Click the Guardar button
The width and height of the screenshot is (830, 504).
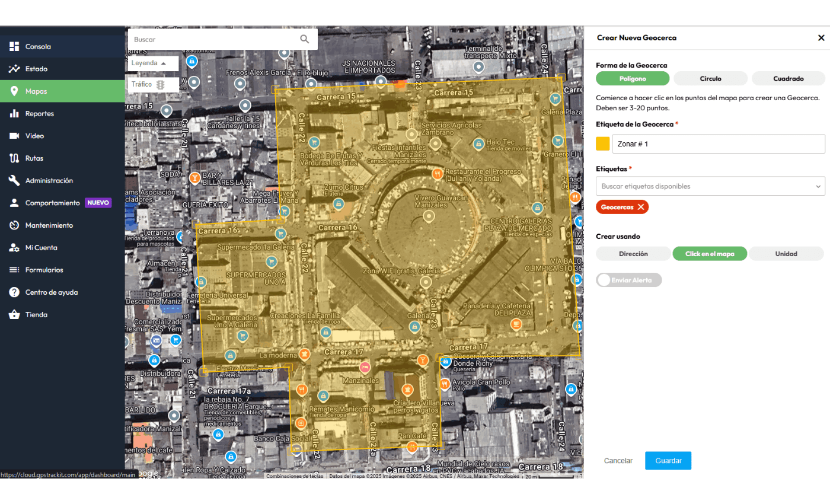(x=668, y=461)
